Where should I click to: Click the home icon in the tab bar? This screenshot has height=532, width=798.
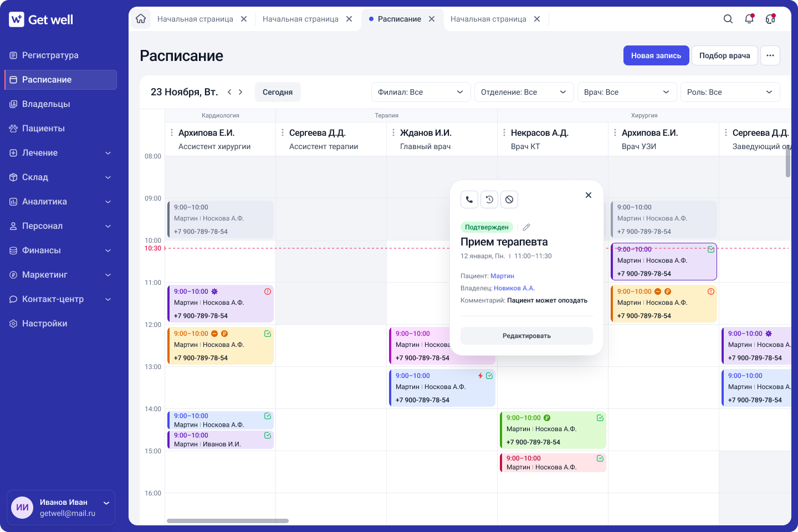(141, 19)
